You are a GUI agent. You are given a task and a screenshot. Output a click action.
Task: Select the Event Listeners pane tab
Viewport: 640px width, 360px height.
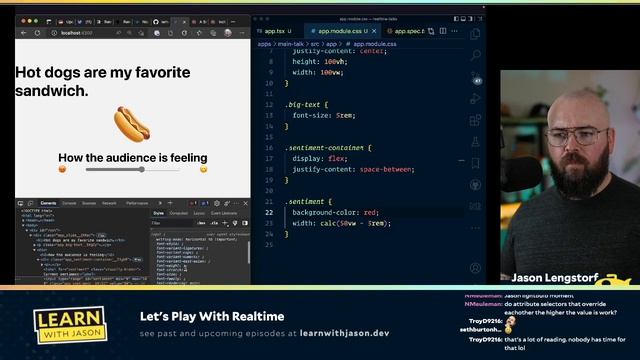tap(224, 213)
